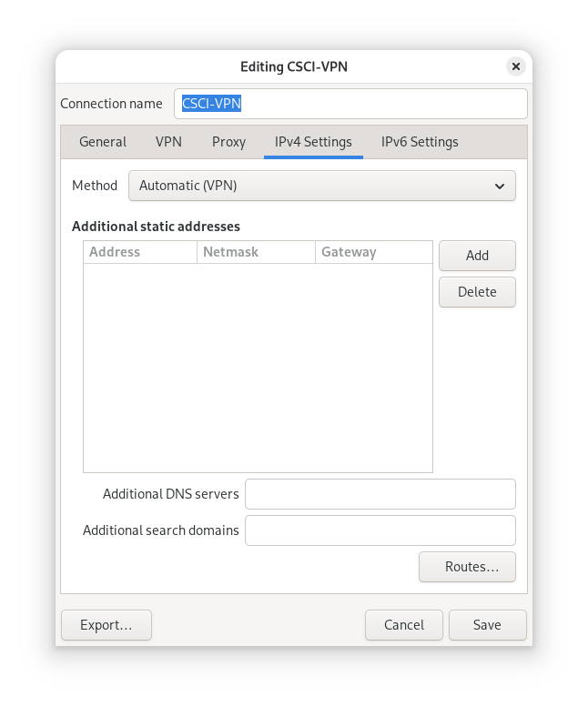The width and height of the screenshot is (588, 707).
Task: Click the Export… button
Action: coord(106,625)
